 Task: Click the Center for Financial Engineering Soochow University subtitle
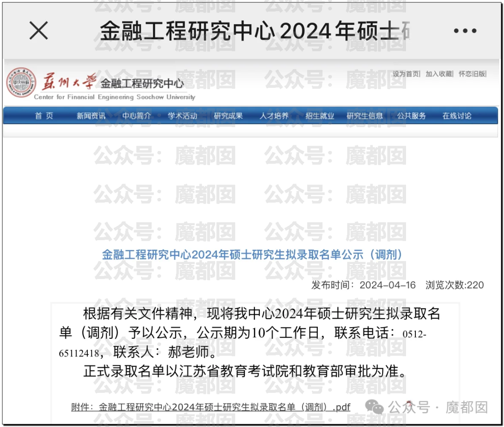[x=114, y=97]
